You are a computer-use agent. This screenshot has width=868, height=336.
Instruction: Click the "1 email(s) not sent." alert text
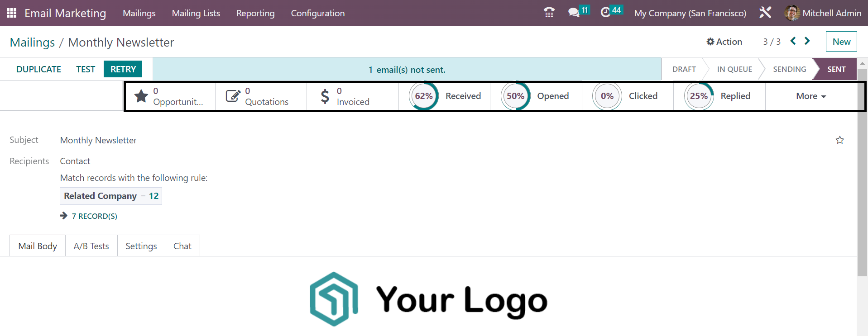[407, 70]
